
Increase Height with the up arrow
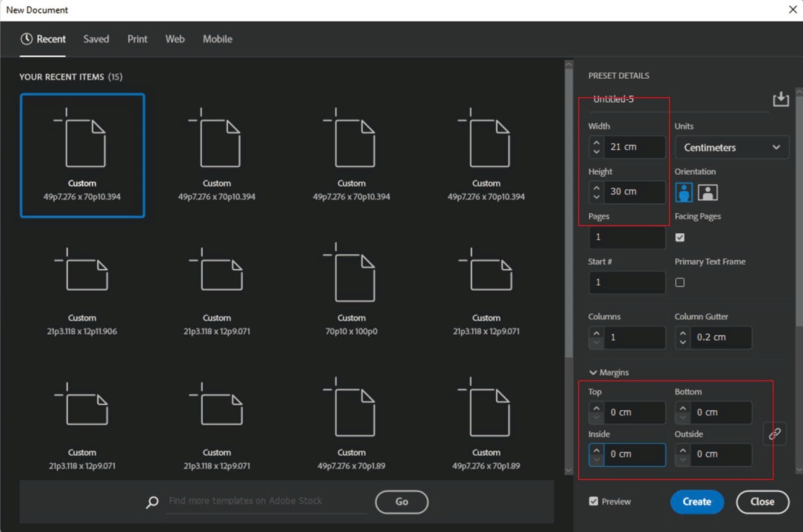click(596, 187)
